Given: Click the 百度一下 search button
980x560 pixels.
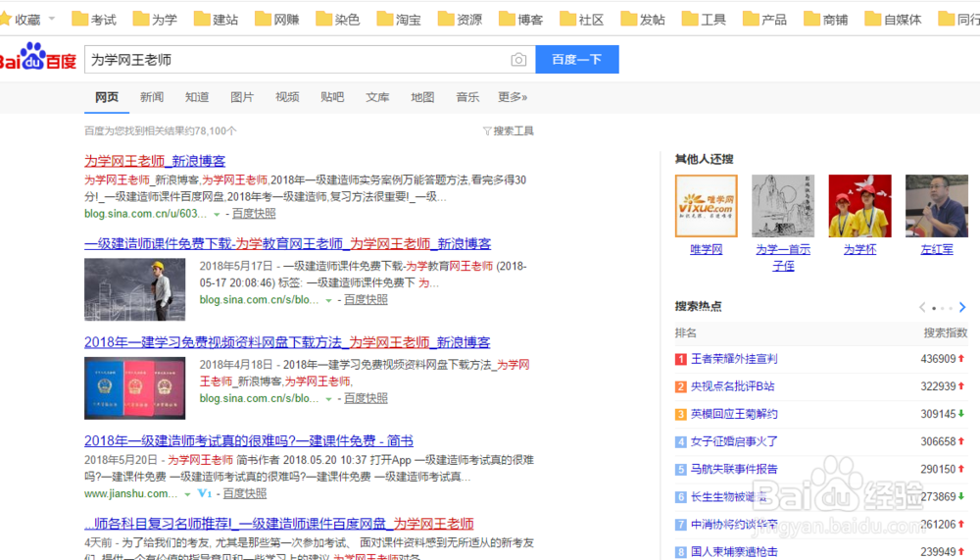Looking at the screenshot, I should coord(577,60).
